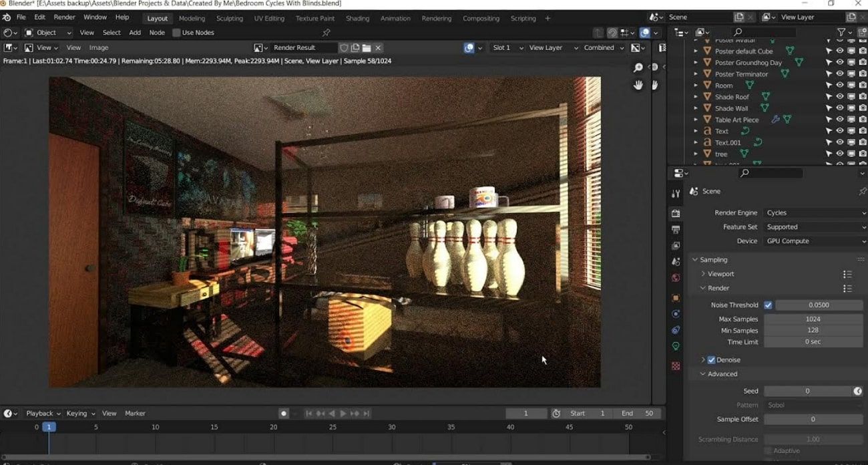Screen dimensions: 868x465
Task: Open the outliner filter funnel icon
Action: tap(841, 31)
